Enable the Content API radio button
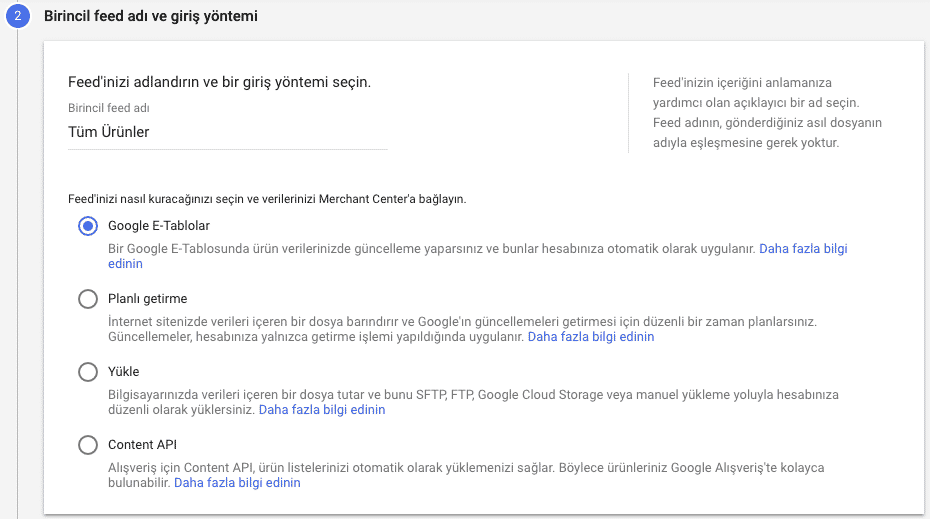 pos(88,445)
